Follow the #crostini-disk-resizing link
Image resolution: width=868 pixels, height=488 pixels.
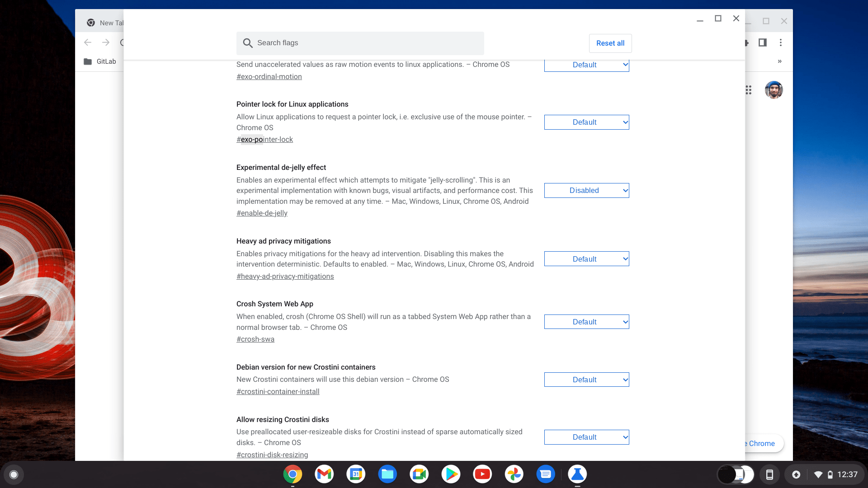click(272, 455)
